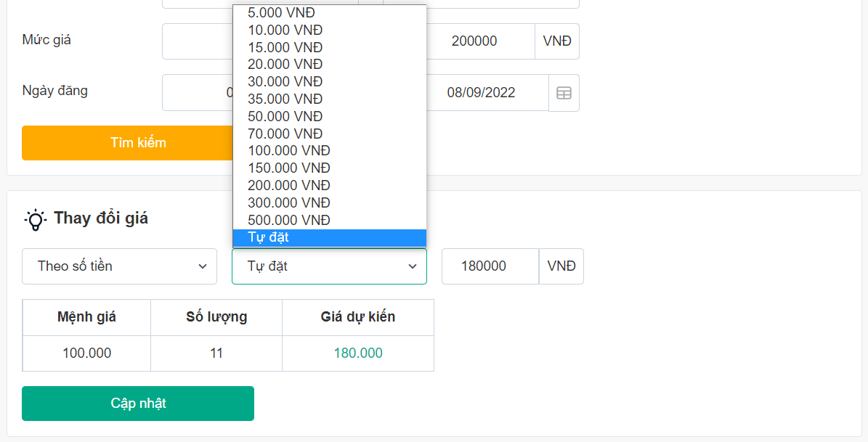Expand the Theo số tiền dropdown
The height and width of the screenshot is (442, 868).
pos(119,266)
